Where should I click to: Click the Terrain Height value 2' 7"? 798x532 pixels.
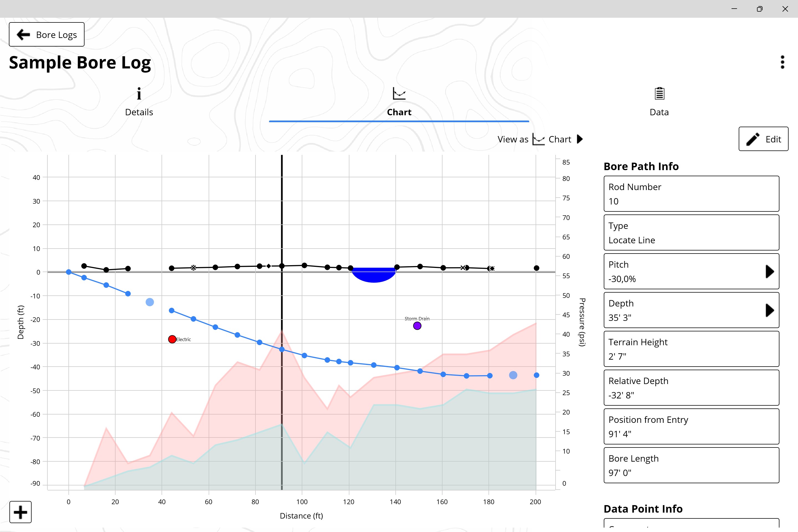click(617, 356)
